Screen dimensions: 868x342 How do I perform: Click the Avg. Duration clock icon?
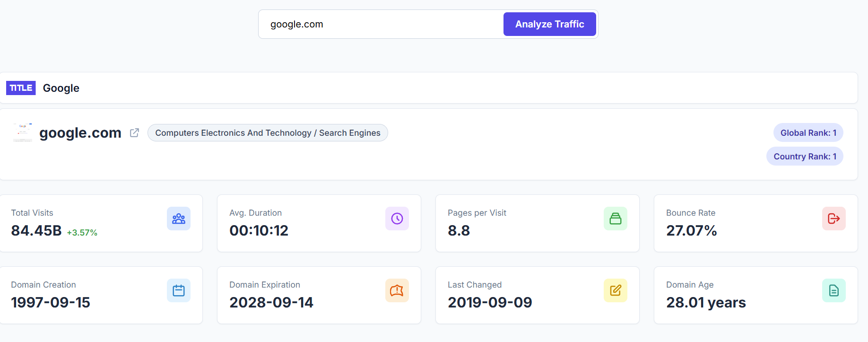click(x=397, y=219)
